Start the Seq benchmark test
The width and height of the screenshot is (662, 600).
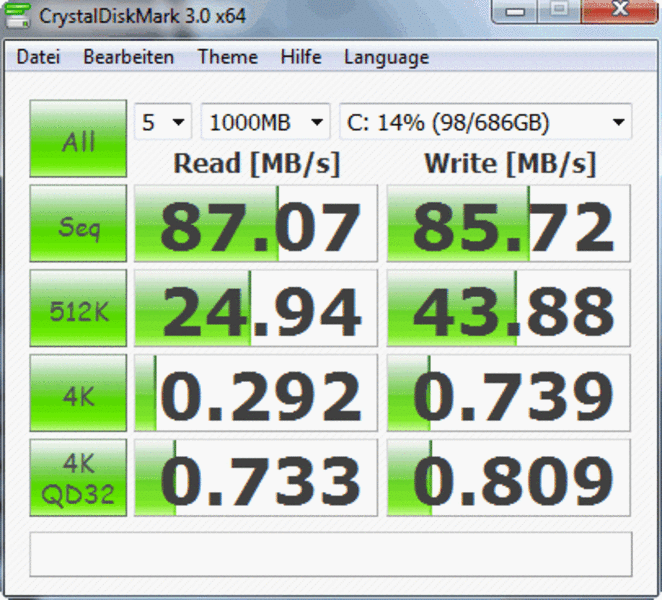[78, 223]
